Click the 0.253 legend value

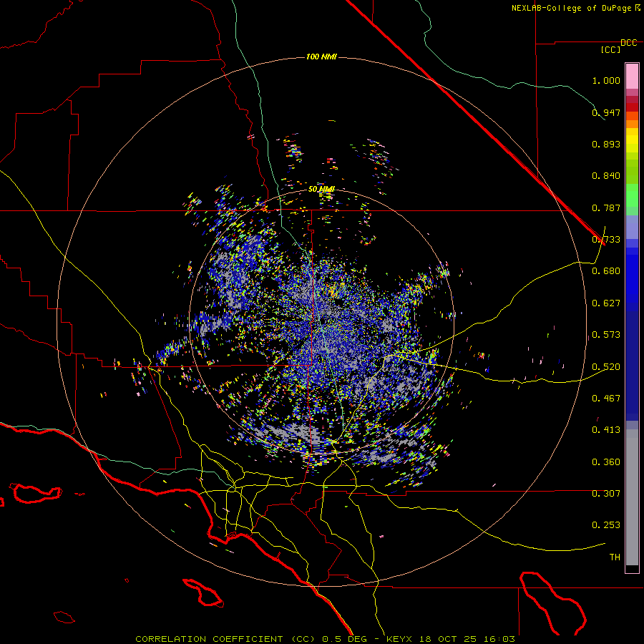(x=606, y=525)
